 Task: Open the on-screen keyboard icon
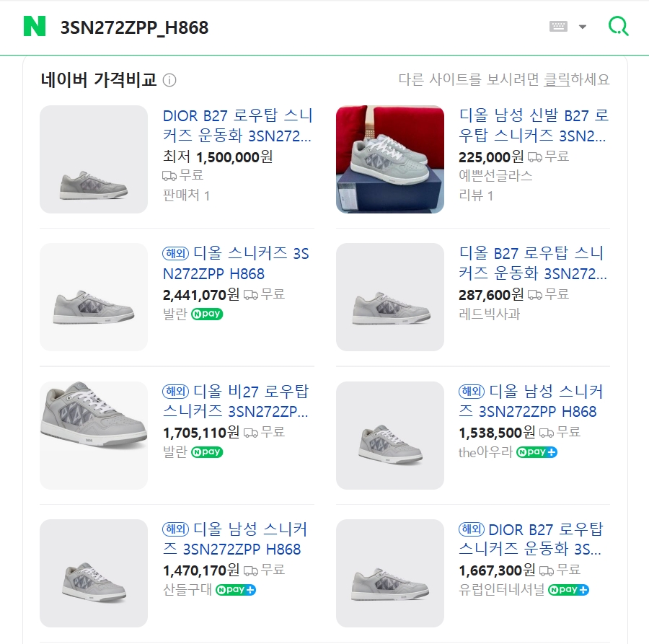558,27
